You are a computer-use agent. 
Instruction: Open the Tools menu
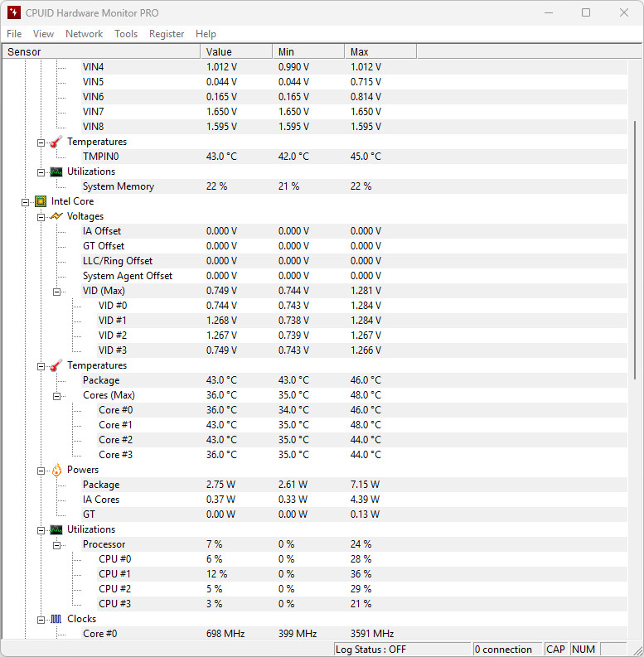click(x=126, y=34)
